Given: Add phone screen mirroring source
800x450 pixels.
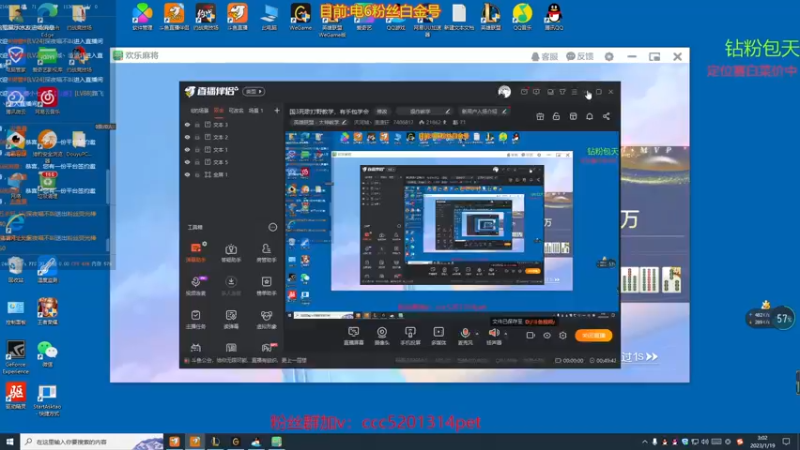Looking at the screenshot, I should click(x=410, y=336).
